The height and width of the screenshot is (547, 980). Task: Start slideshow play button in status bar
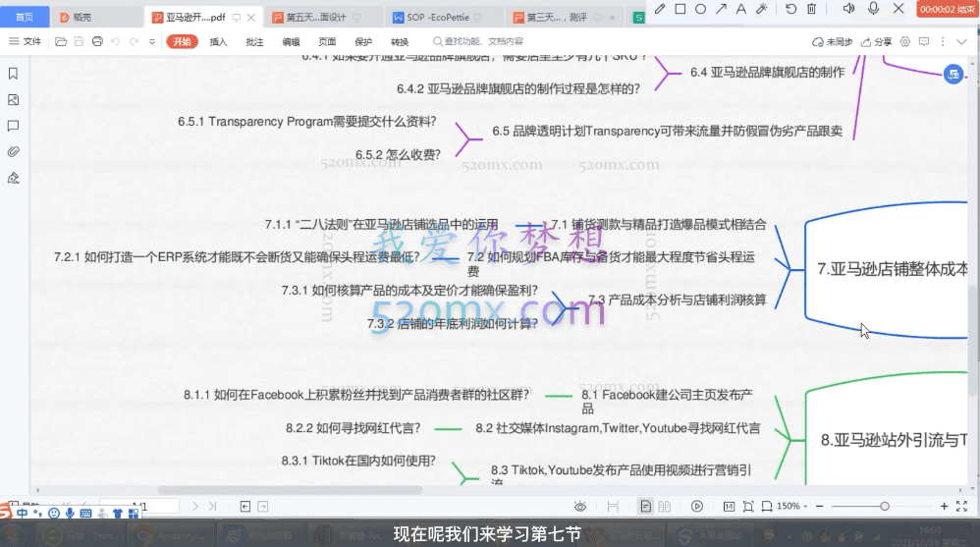pos(697,507)
